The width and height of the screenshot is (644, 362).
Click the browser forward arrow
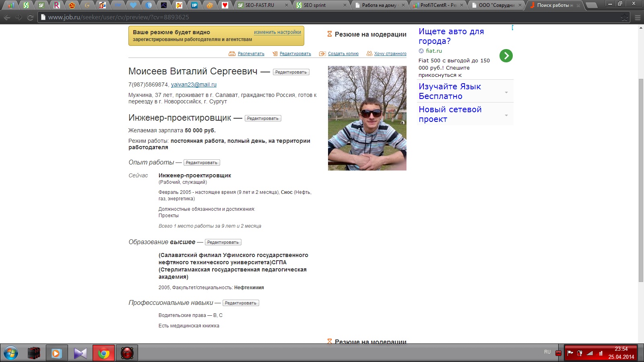(19, 17)
